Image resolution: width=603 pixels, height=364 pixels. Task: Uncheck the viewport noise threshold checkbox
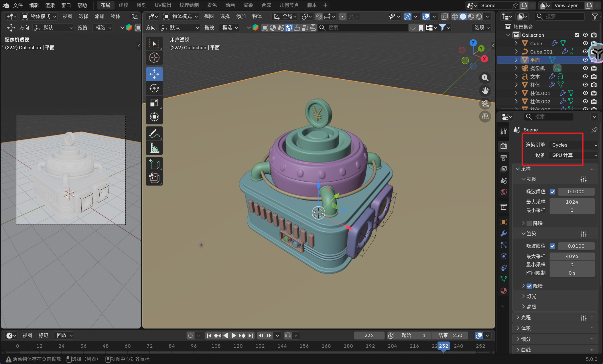(553, 192)
